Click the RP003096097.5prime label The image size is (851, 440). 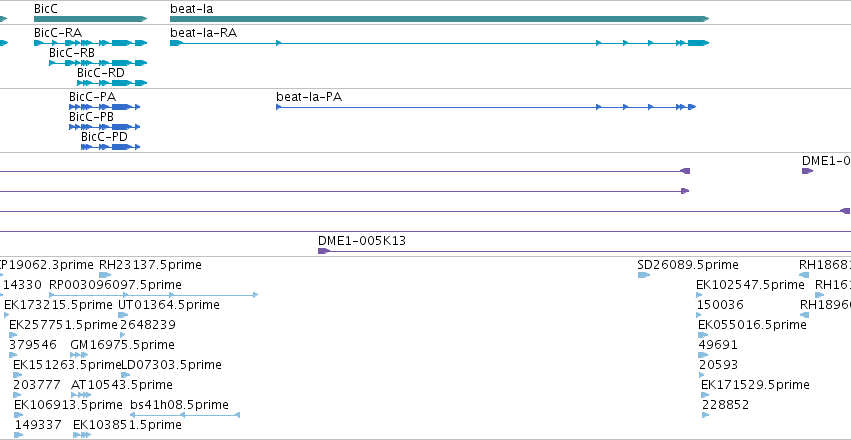115,285
